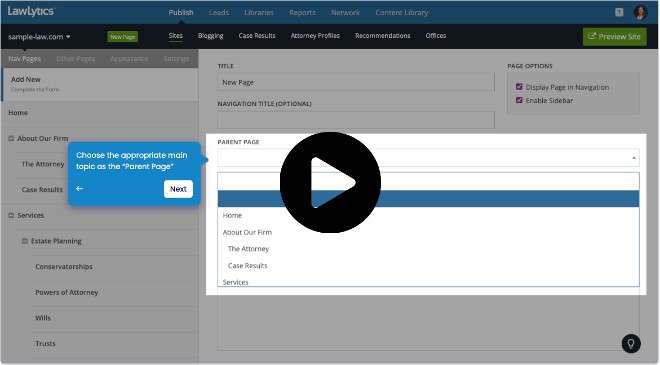Select Wills in sidebar tree

43,318
